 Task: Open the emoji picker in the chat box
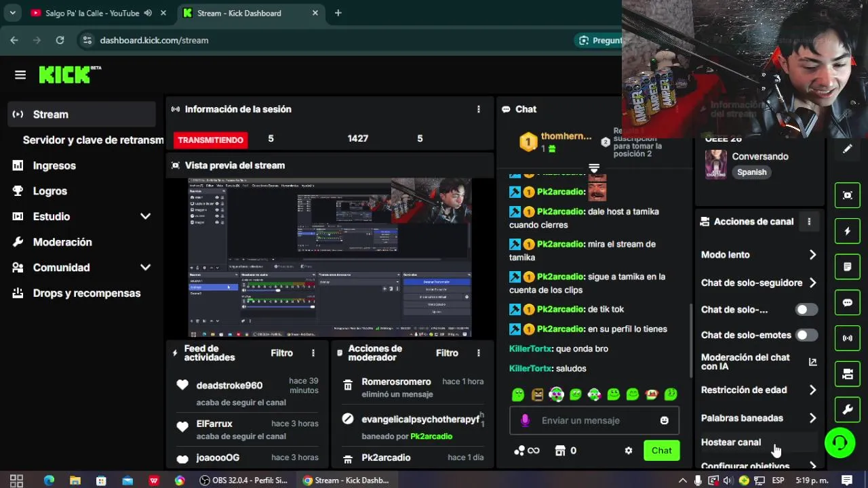click(x=665, y=420)
